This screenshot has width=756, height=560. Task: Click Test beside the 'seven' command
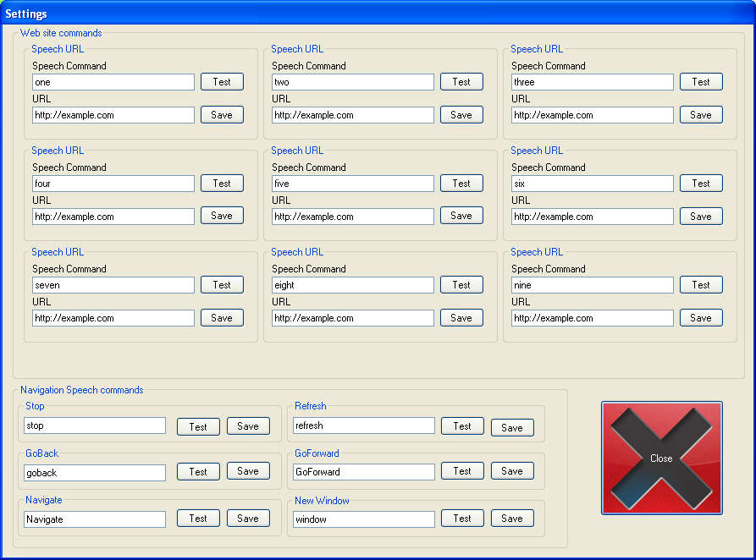[x=222, y=285]
